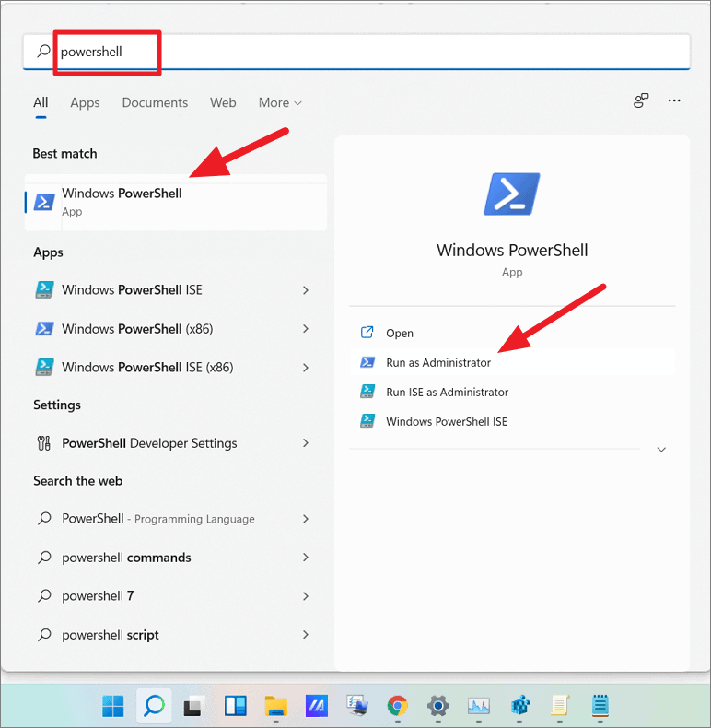Click the large PowerShell logo in preview pane

(x=512, y=194)
